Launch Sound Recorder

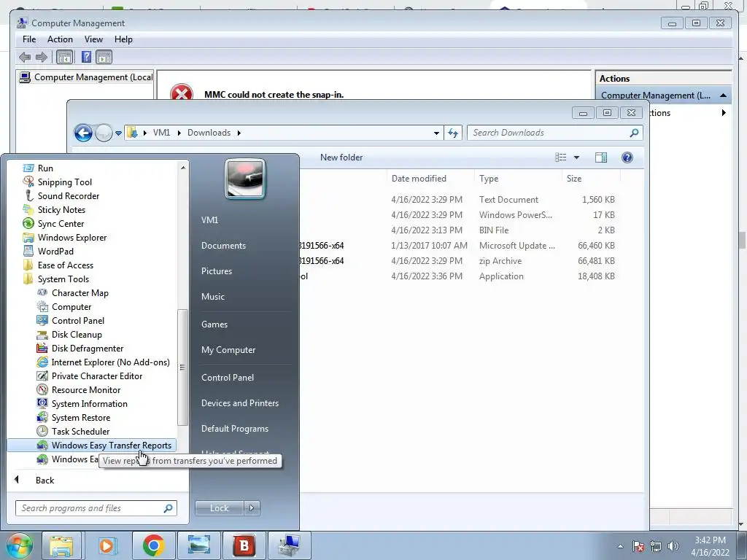(x=68, y=195)
